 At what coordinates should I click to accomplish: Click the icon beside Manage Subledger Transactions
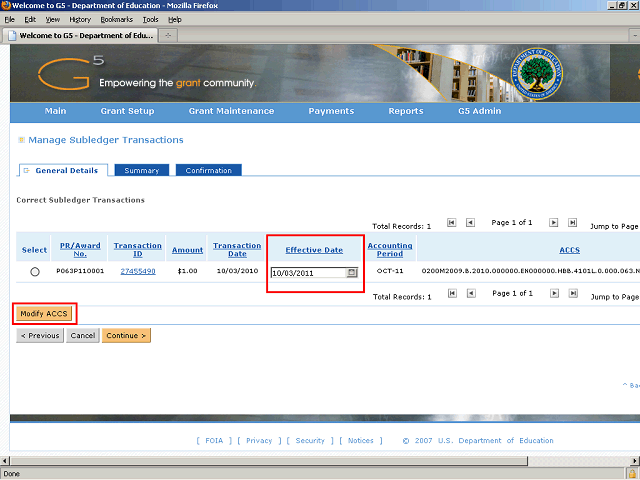(x=22, y=140)
